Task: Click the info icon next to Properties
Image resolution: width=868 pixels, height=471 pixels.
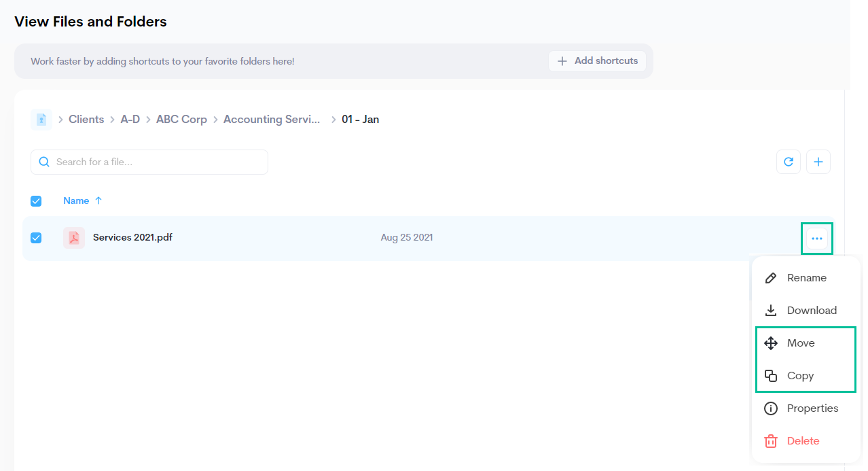Action: click(x=771, y=408)
